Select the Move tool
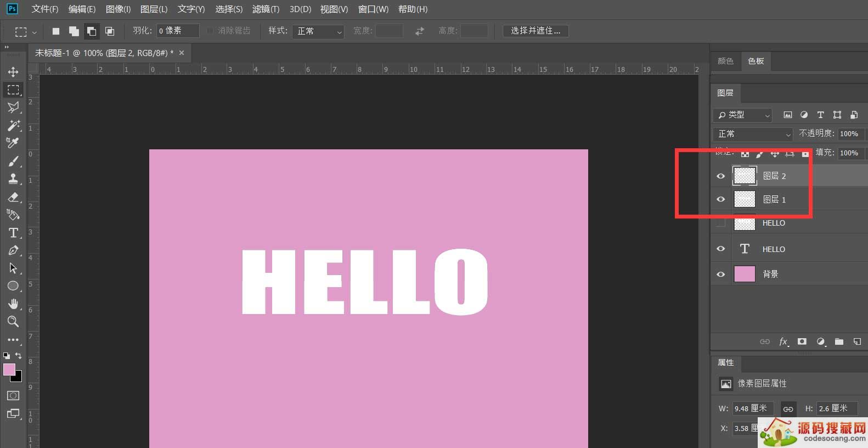This screenshot has width=868, height=448. point(13,72)
